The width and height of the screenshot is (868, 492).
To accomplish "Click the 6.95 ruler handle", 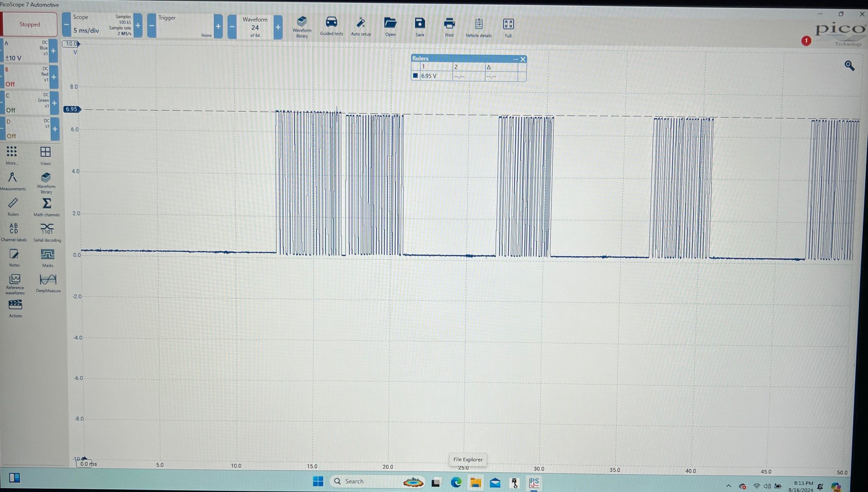I will (x=72, y=109).
